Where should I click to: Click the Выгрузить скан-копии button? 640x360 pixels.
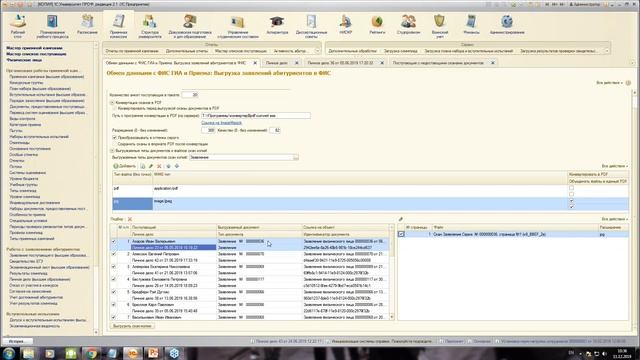132,326
